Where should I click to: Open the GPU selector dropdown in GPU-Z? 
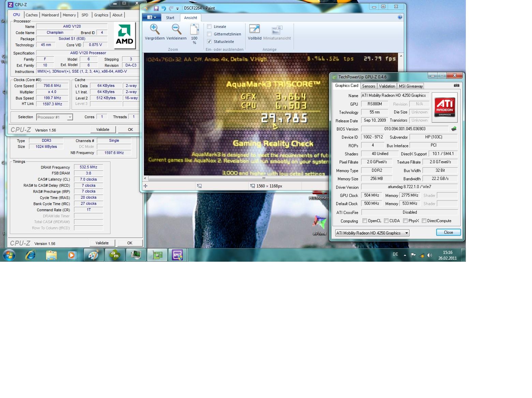372,233
